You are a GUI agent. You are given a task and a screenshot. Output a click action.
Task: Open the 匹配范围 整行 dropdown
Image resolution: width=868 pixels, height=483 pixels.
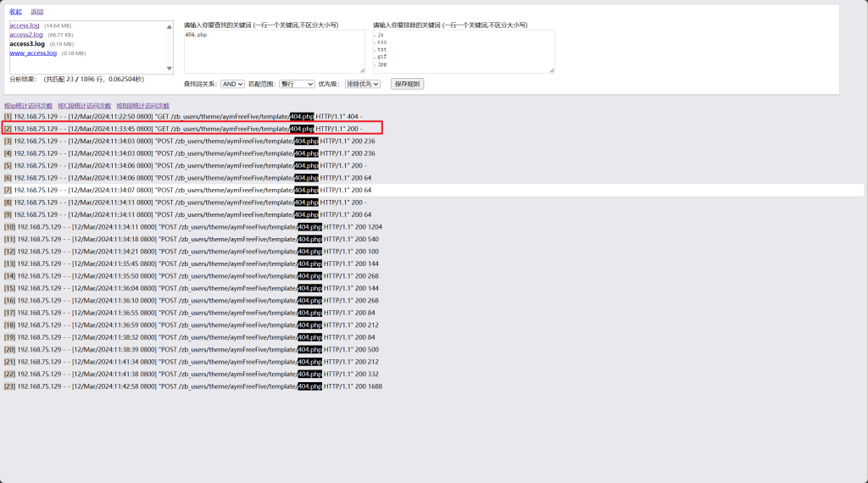coord(296,84)
